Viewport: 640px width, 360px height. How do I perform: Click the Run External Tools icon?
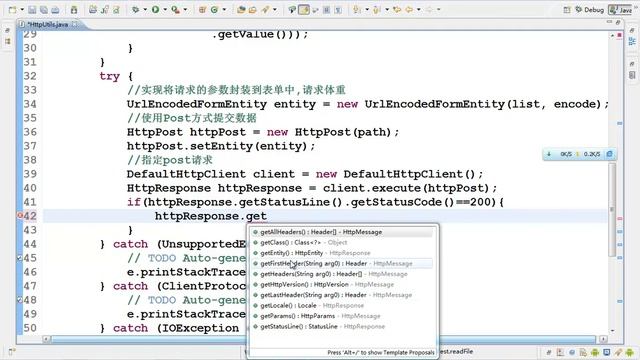tap(176, 9)
